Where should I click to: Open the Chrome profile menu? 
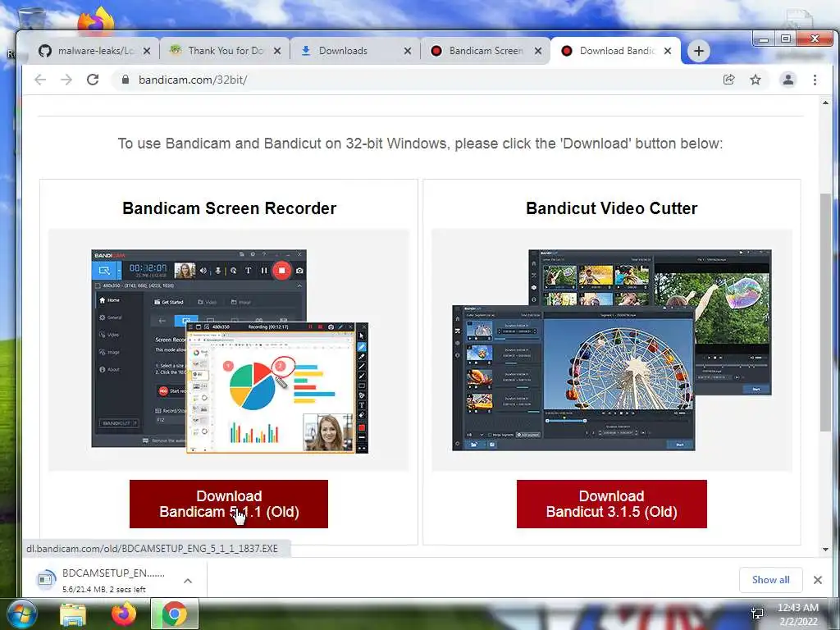click(788, 80)
